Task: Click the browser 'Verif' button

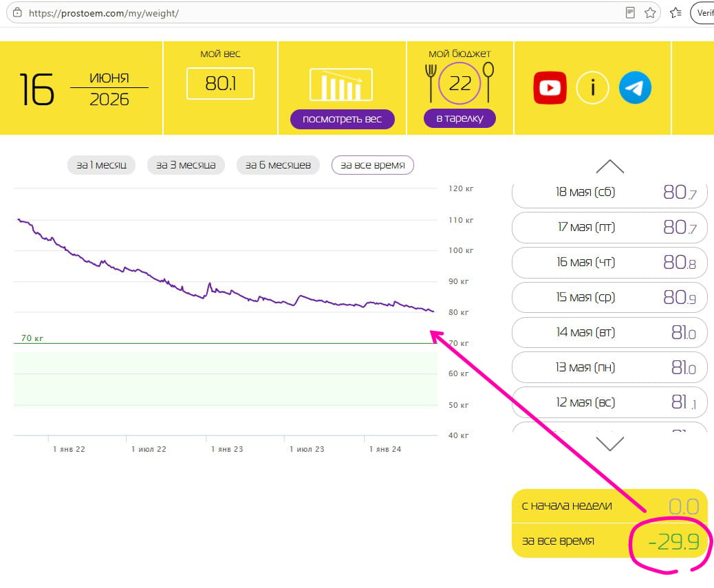Action: coord(702,13)
